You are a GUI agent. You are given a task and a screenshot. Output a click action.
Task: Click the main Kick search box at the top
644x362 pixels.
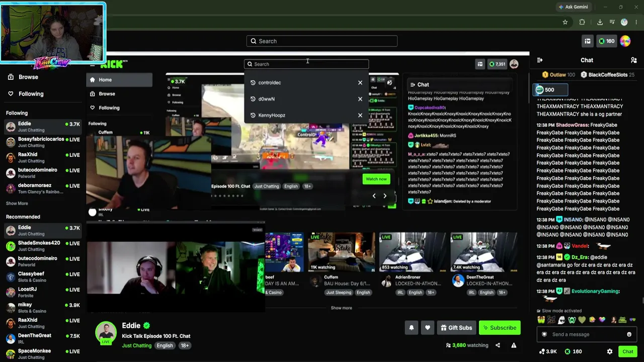pyautogui.click(x=322, y=41)
